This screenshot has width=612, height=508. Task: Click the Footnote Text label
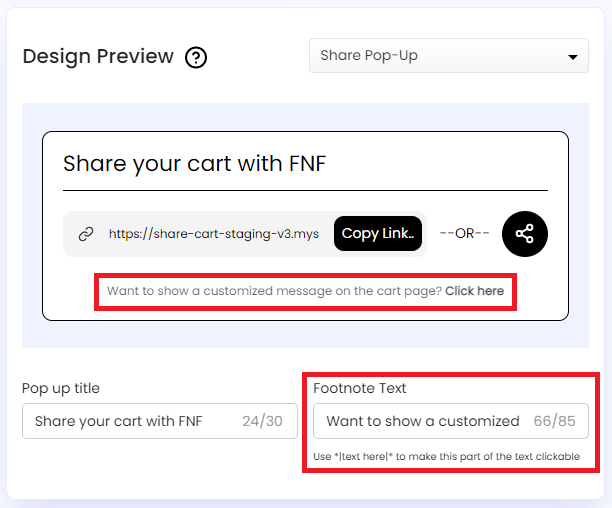pos(359,388)
